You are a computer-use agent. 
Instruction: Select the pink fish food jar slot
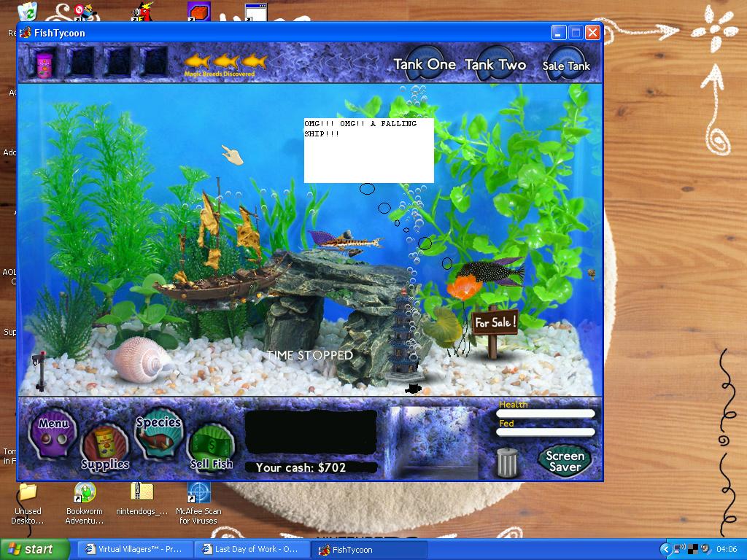click(x=43, y=63)
